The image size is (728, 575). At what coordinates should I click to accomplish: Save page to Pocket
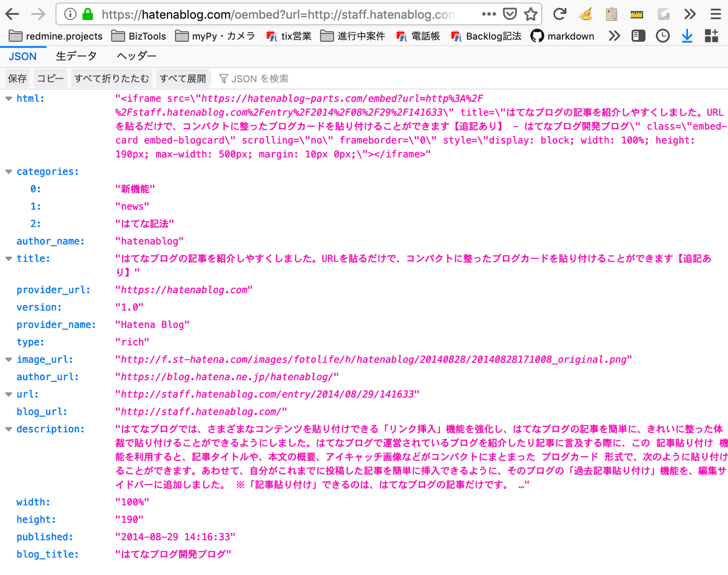click(x=511, y=14)
